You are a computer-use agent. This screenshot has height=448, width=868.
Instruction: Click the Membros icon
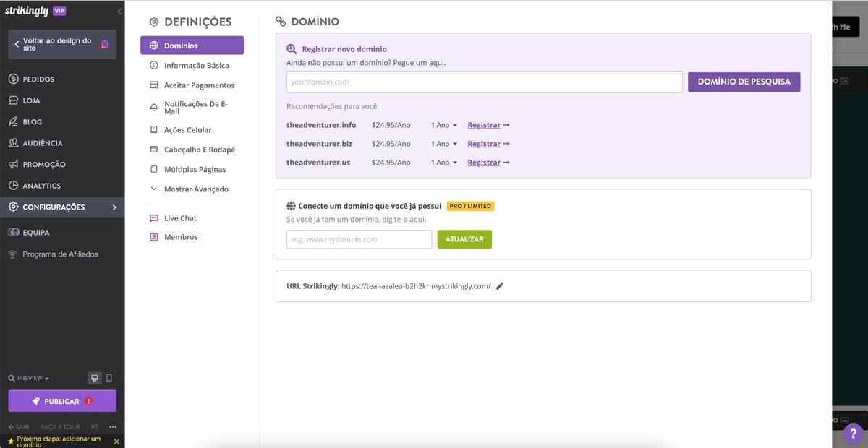click(153, 237)
